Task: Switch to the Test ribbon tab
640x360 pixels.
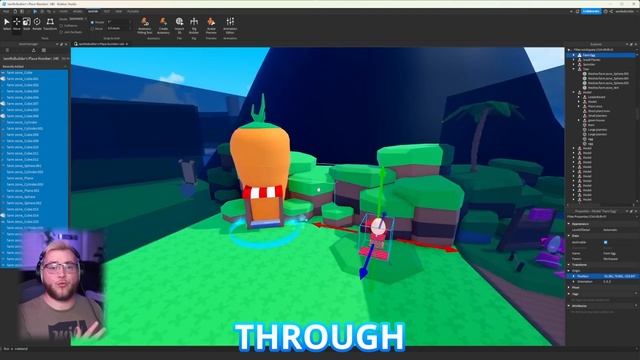Action: pyautogui.click(x=107, y=11)
